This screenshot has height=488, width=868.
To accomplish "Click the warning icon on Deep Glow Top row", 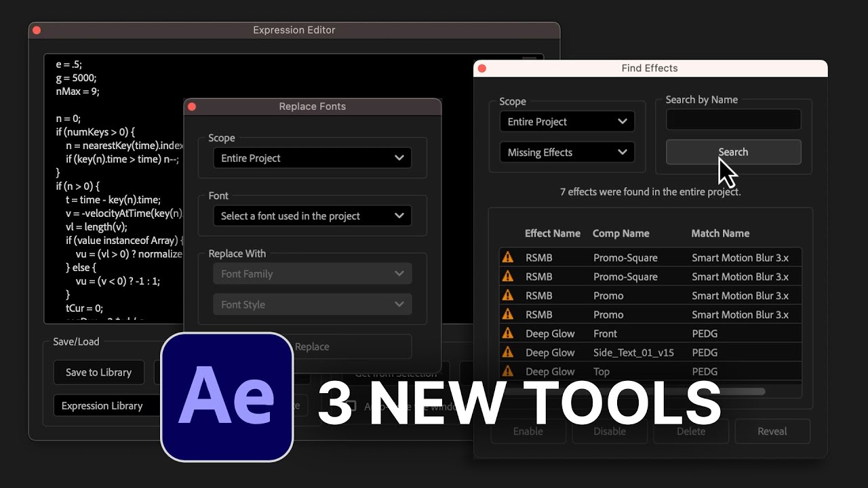I will pyautogui.click(x=507, y=371).
